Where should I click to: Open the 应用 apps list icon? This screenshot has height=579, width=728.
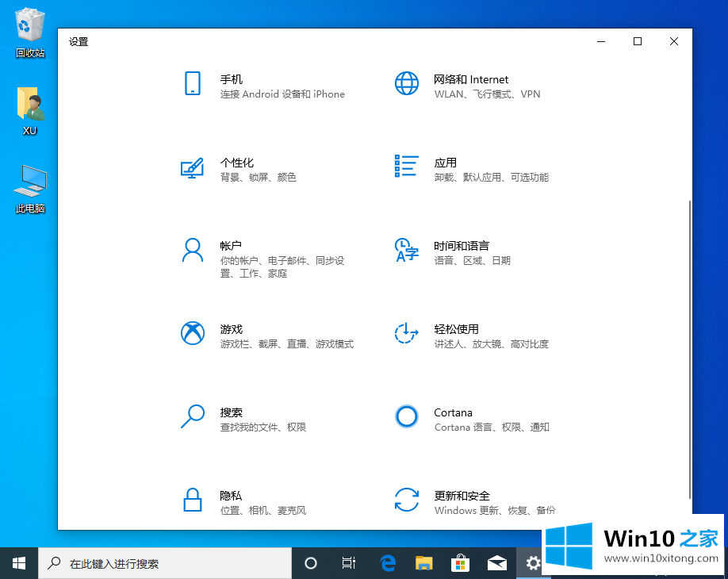click(x=407, y=167)
